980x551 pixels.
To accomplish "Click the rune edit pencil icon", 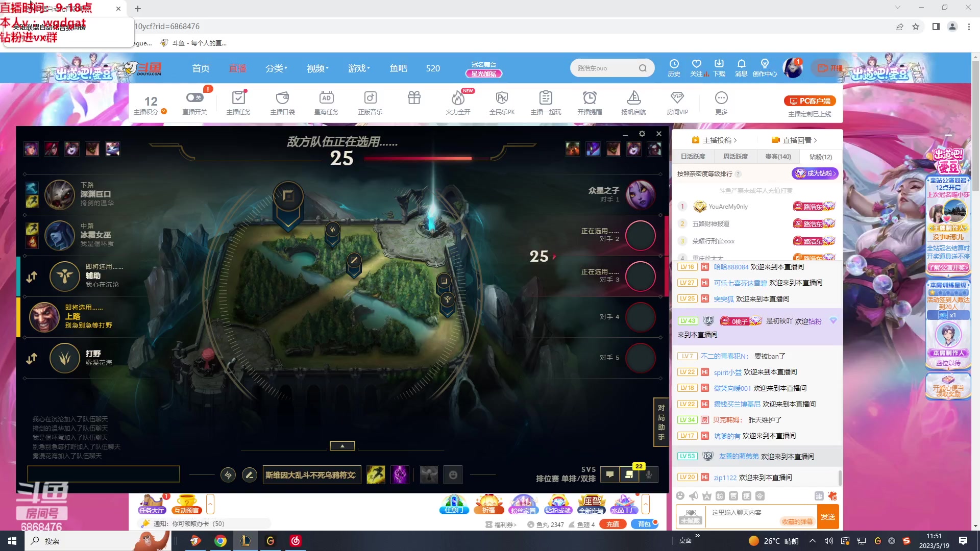I will pos(249,475).
